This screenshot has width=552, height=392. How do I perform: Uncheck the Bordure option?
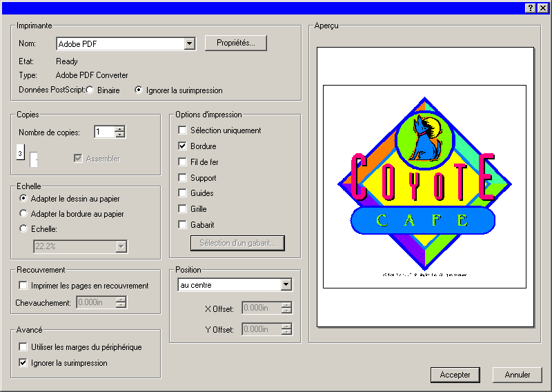pyautogui.click(x=182, y=146)
